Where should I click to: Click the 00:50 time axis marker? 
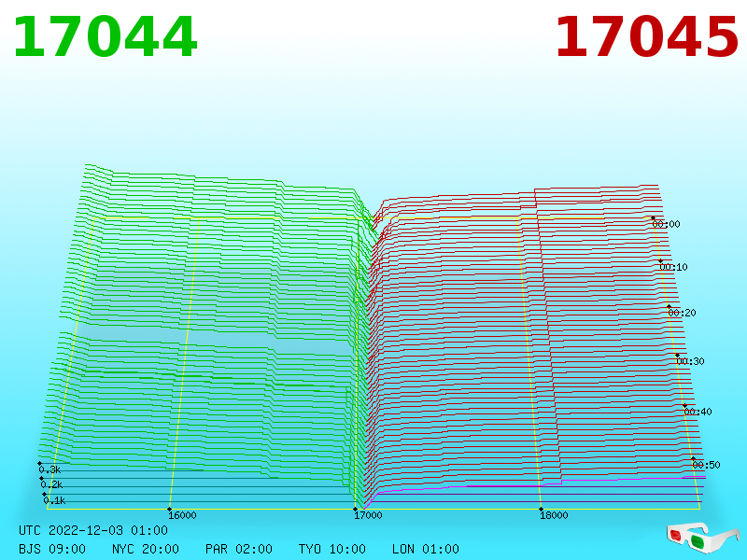pyautogui.click(x=706, y=464)
